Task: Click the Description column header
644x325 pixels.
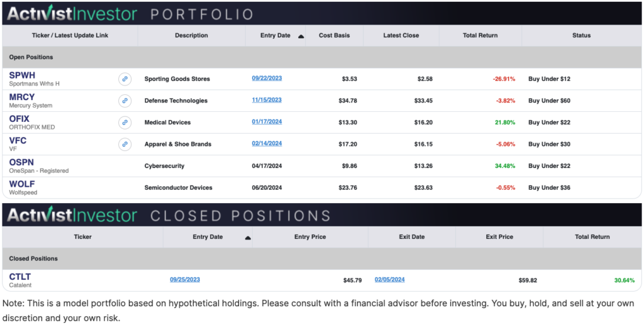Action: click(x=191, y=35)
